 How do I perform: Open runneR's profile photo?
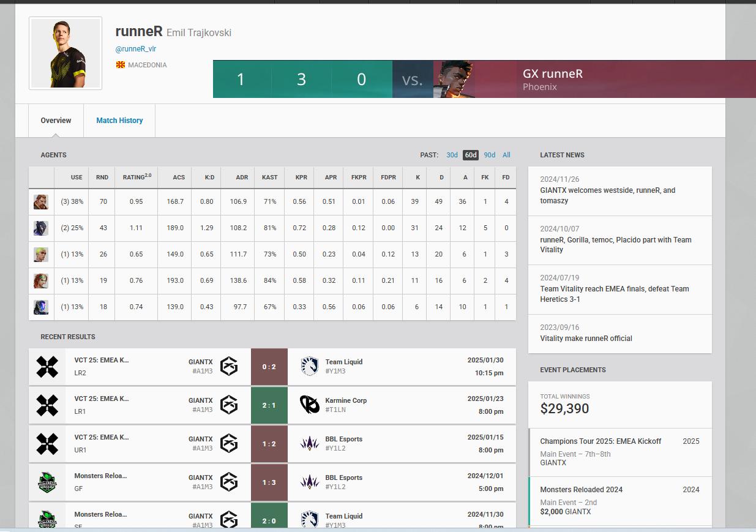65,53
